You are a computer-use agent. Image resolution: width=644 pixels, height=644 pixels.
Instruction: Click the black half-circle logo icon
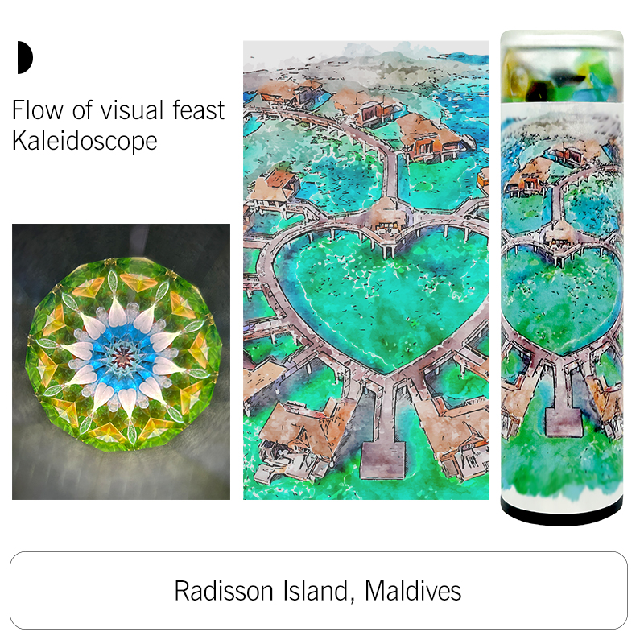pyautogui.click(x=25, y=57)
